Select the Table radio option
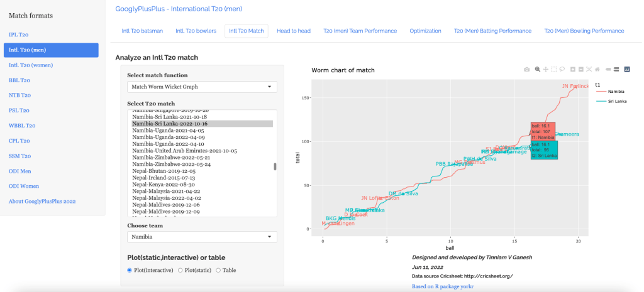 coord(218,270)
